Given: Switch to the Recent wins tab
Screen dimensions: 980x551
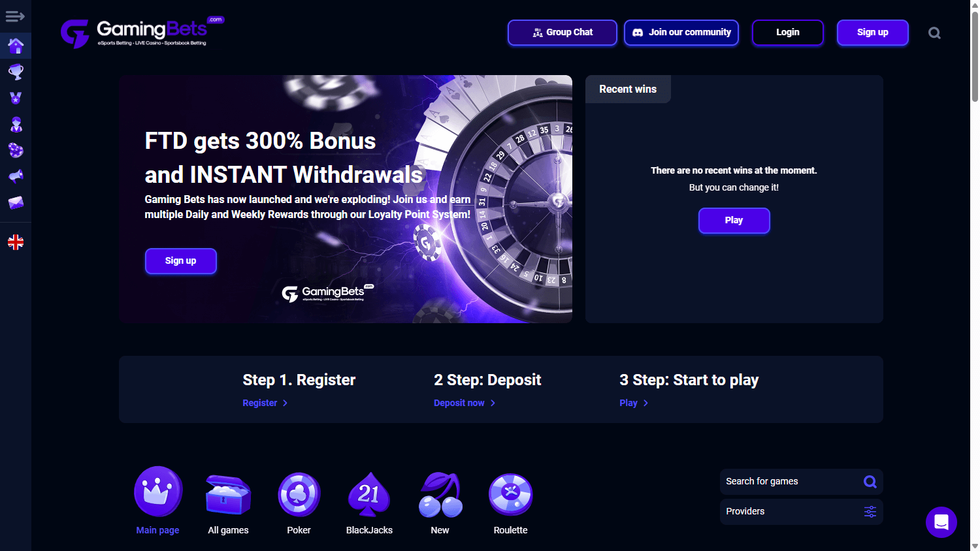Looking at the screenshot, I should (627, 89).
